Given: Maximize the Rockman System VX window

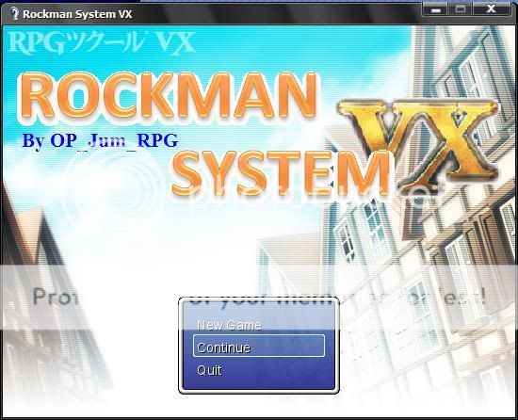Looking at the screenshot, I should coord(461,9).
